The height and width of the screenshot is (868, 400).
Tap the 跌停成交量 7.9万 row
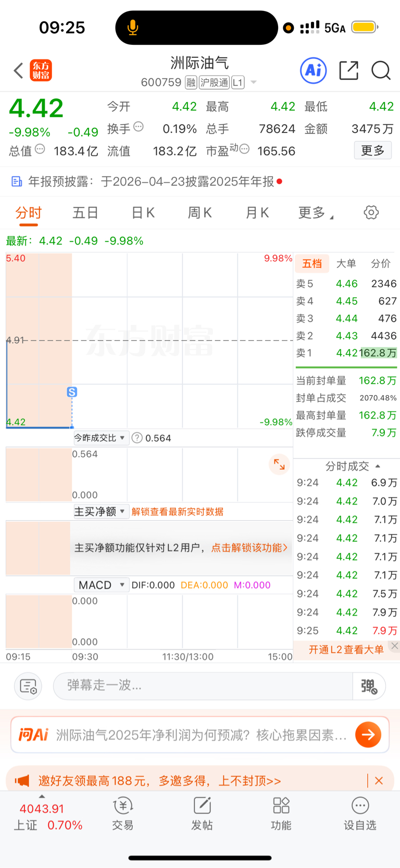[x=346, y=433]
